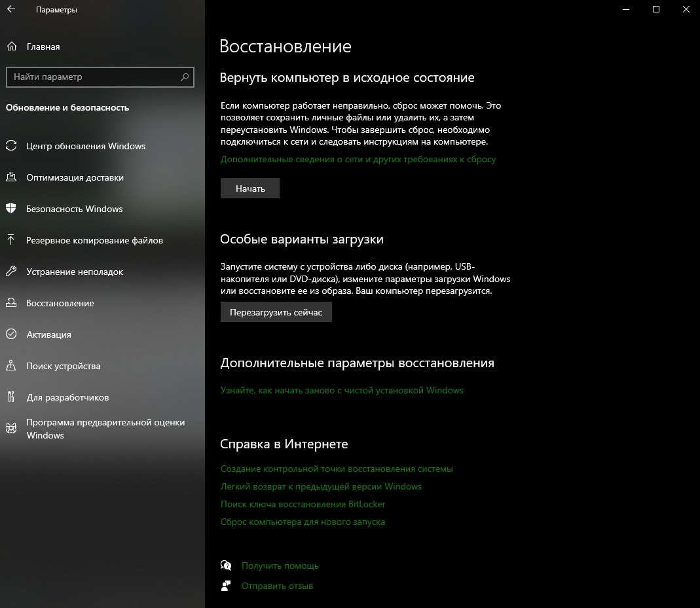Minimize the Параметры window

[626, 9]
